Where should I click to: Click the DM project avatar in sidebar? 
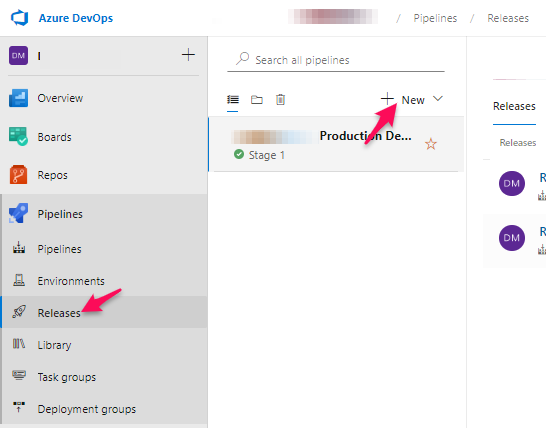point(18,56)
